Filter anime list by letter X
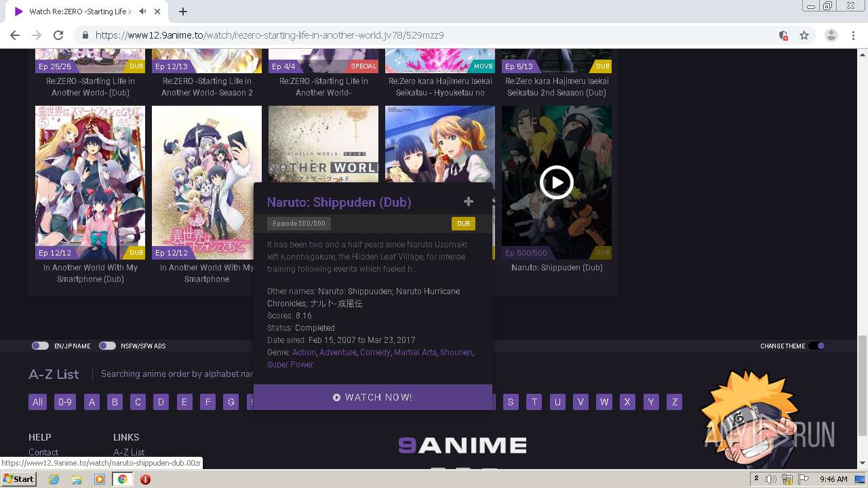Screen dimensions: 868x488 point(627,402)
